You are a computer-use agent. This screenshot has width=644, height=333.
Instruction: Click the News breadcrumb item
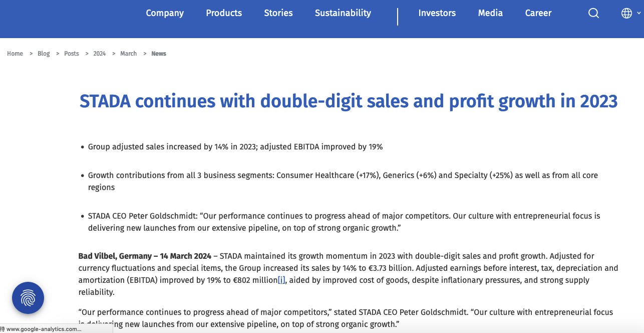[159, 54]
